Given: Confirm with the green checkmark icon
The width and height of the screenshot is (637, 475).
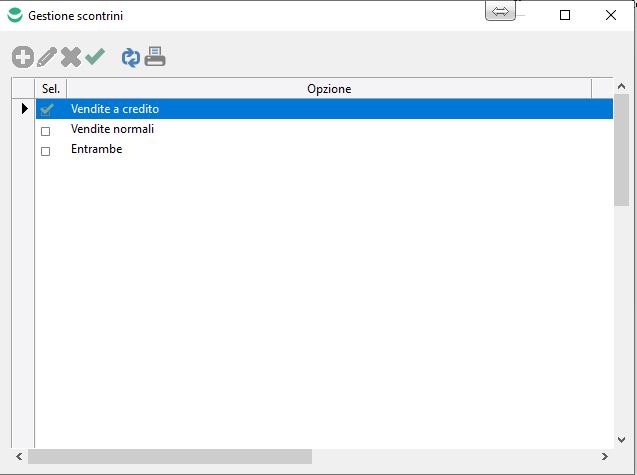Looking at the screenshot, I should point(95,58).
